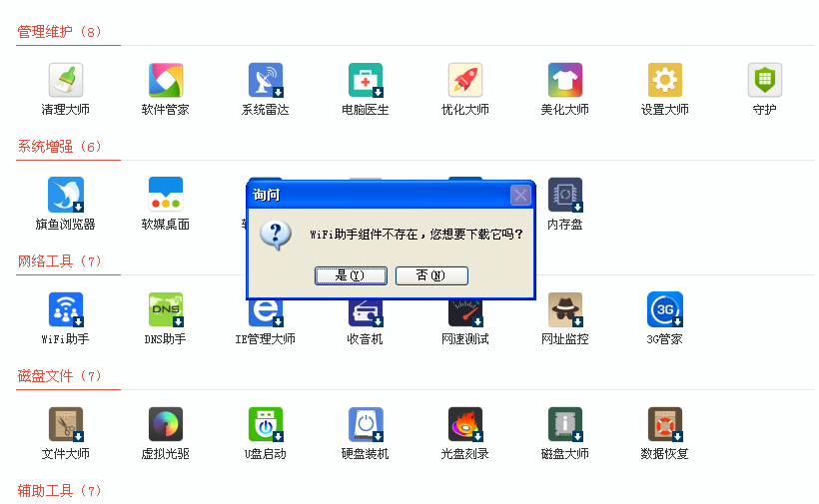Viewport: 819px width, 504px height.
Task: Select the 辅助工具 (7) category heading
Action: point(59,491)
